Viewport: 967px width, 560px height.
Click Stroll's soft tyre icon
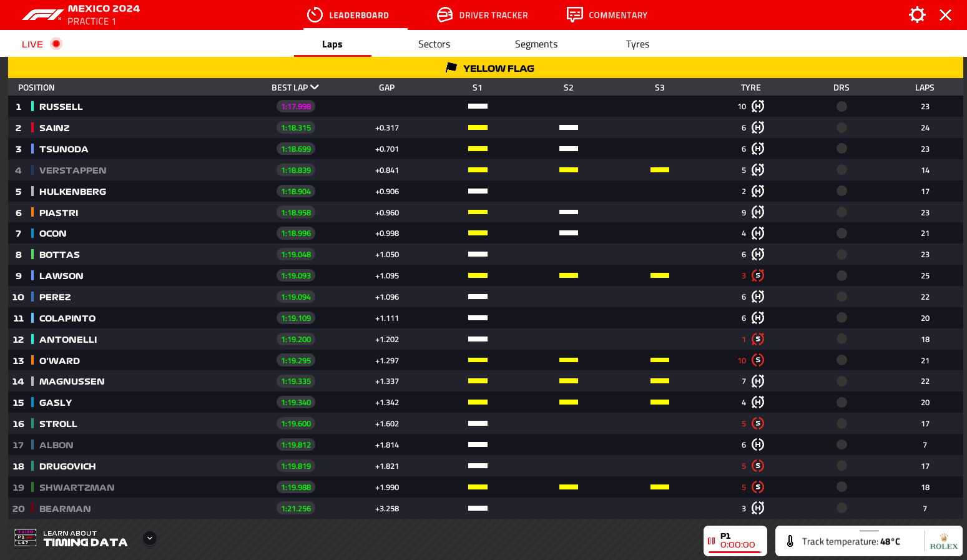tap(758, 423)
